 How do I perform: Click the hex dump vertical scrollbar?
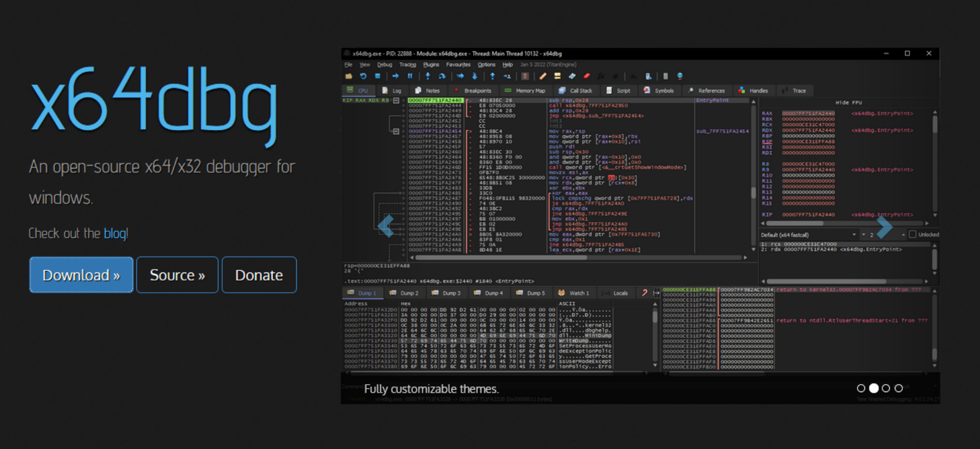654,333
